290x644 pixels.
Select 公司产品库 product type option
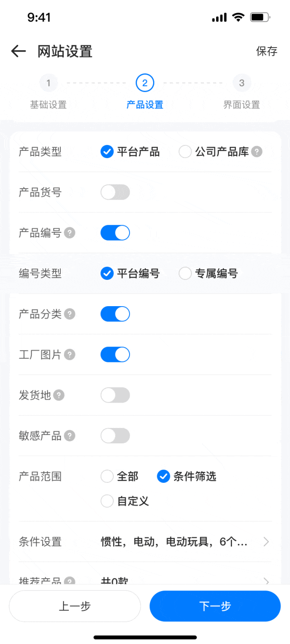(x=185, y=152)
